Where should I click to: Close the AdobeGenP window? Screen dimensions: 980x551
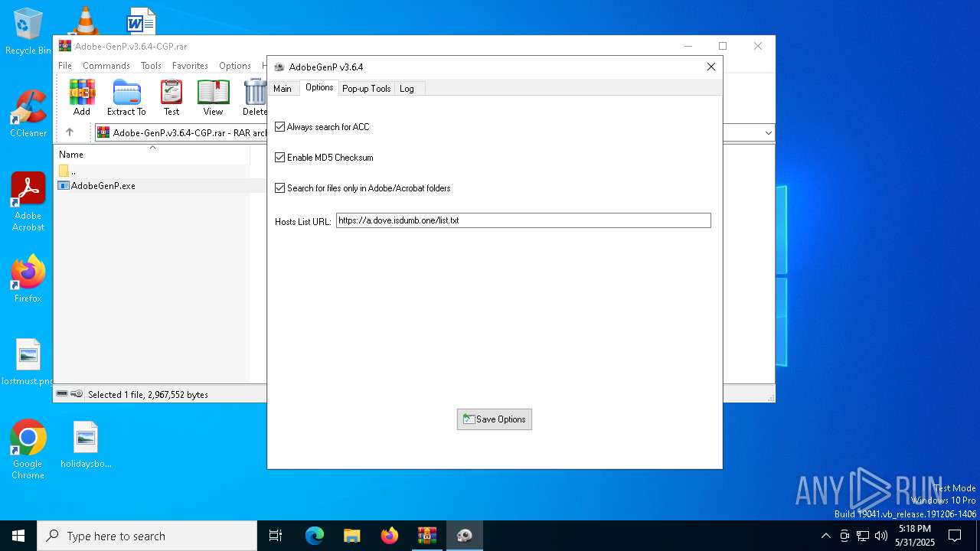pyautogui.click(x=711, y=67)
